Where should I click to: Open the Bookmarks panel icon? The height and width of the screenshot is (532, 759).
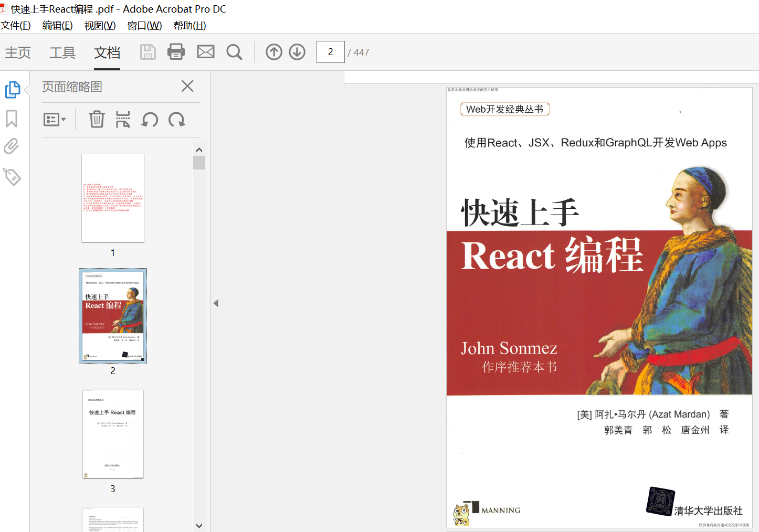click(x=12, y=119)
